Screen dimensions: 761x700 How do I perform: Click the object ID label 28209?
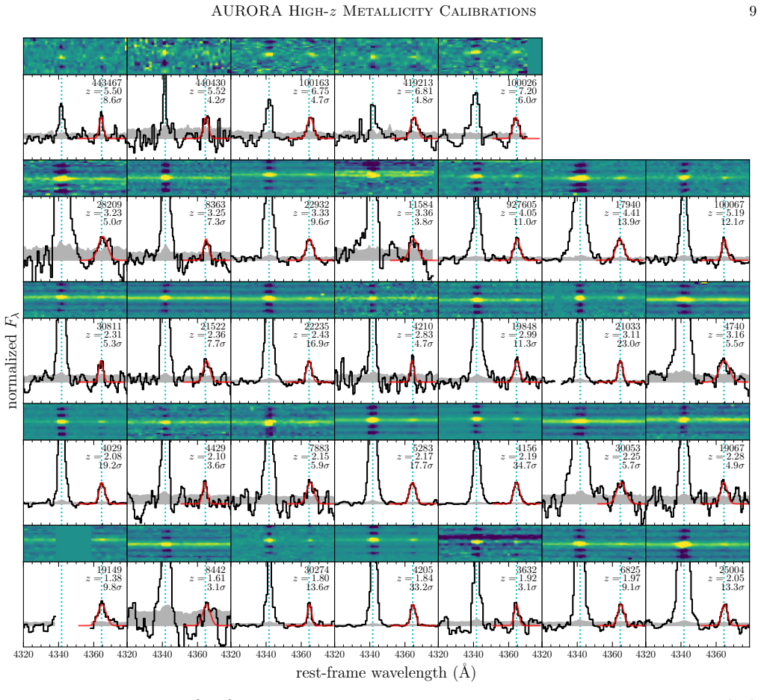(109, 205)
